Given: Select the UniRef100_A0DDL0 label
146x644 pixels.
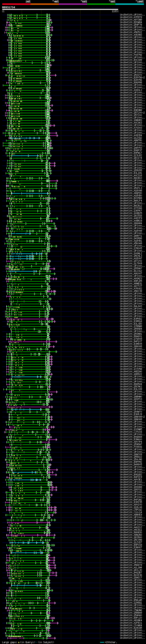Looking at the screenshot, I should (x=131, y=90).
